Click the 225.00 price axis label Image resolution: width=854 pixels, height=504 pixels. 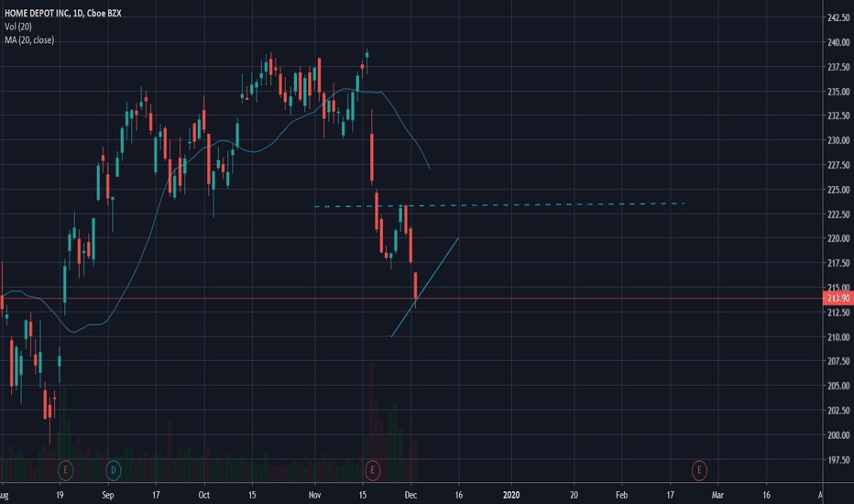(x=838, y=190)
